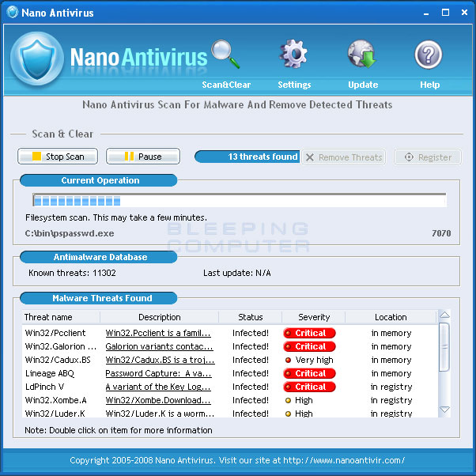Select the Scan&Clear menu label

tap(226, 85)
